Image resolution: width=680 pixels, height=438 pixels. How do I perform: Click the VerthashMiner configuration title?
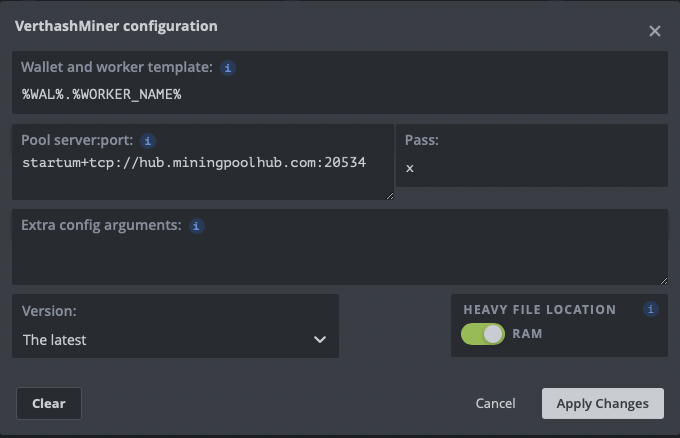tap(116, 26)
